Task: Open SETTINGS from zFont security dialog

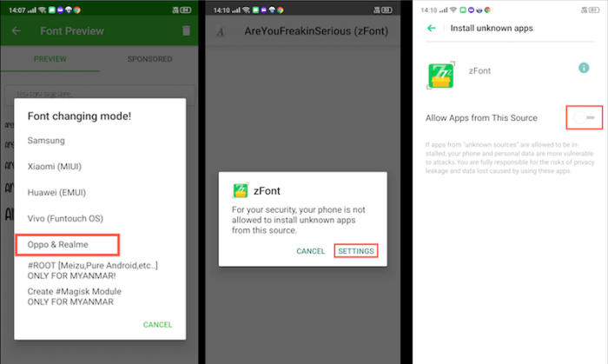Action: point(355,251)
